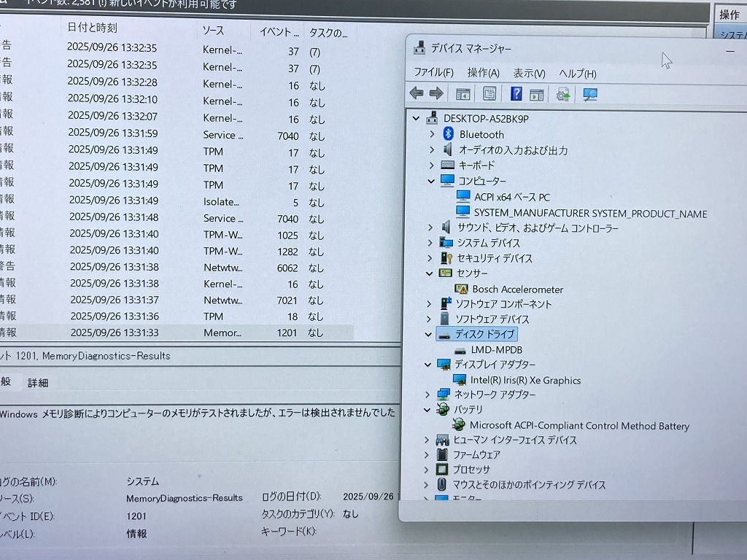This screenshot has height=560, width=747.
Task: Select the Isolate... event row at 13:31:49
Action: click(177, 202)
